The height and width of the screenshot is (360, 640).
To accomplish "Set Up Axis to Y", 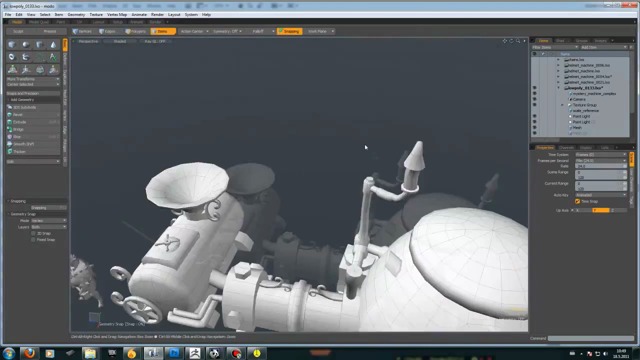I will click(x=601, y=210).
